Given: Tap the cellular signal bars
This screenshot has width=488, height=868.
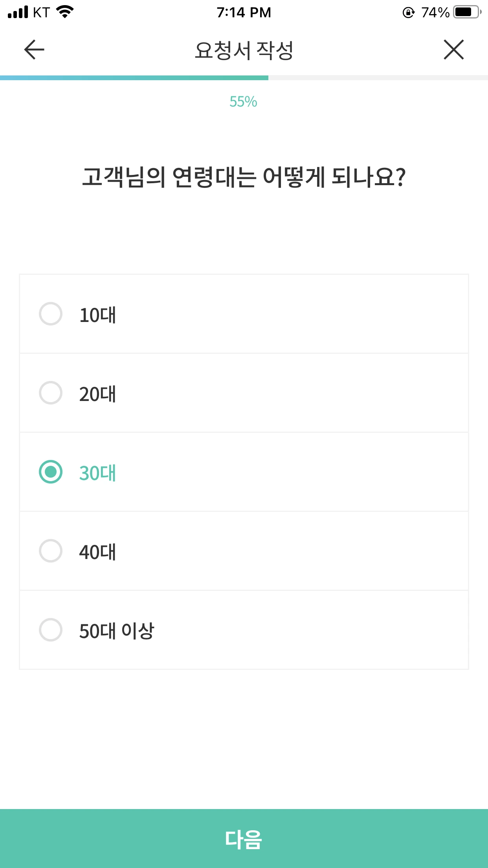Looking at the screenshot, I should pyautogui.click(x=18, y=12).
